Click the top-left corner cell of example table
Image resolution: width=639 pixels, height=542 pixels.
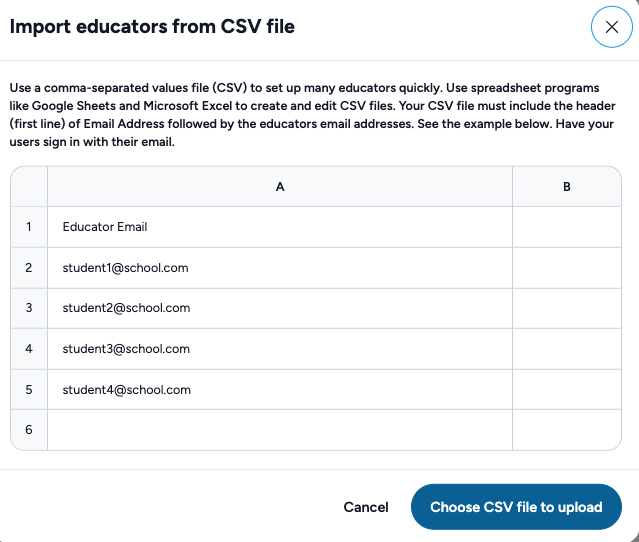pos(29,187)
